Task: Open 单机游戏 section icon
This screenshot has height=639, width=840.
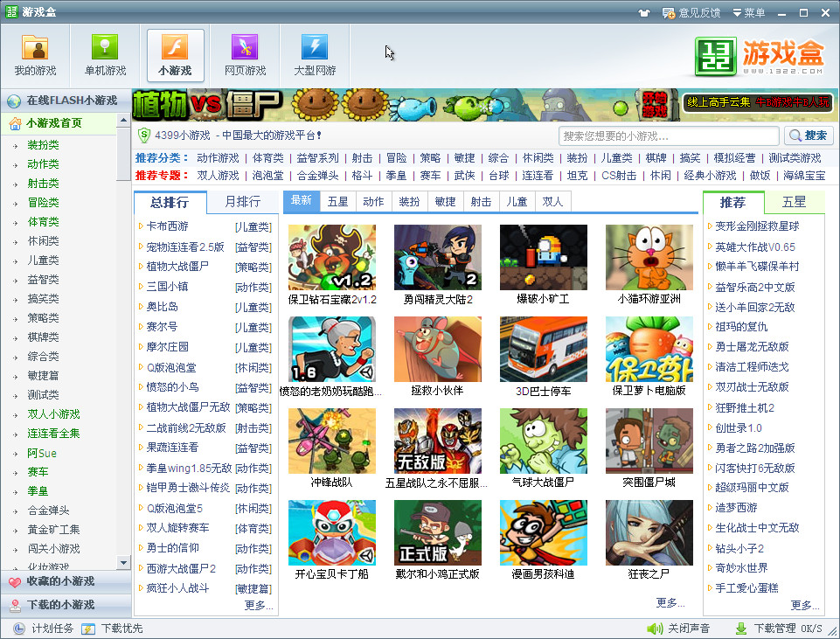Action: (x=105, y=48)
